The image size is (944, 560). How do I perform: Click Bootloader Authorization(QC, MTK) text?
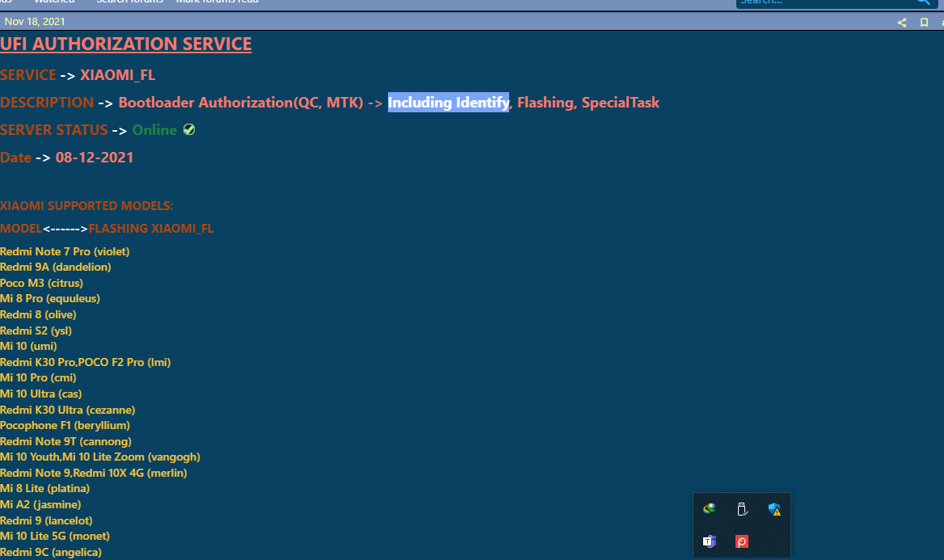[x=241, y=103]
